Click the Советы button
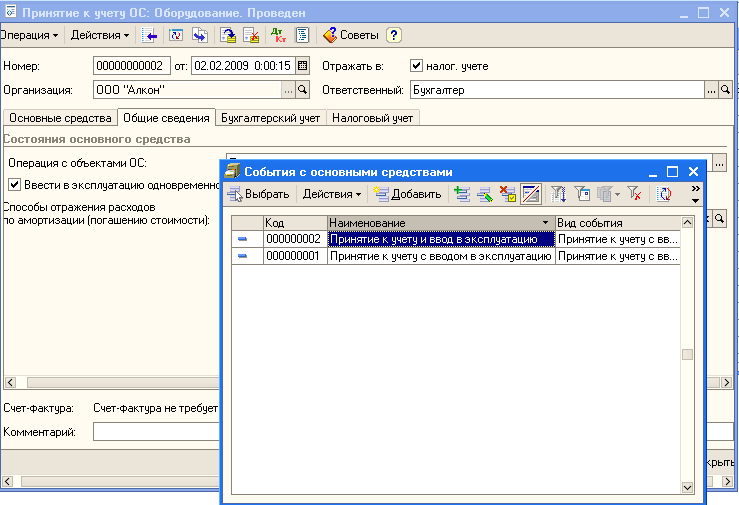The image size is (739, 505). [x=350, y=35]
